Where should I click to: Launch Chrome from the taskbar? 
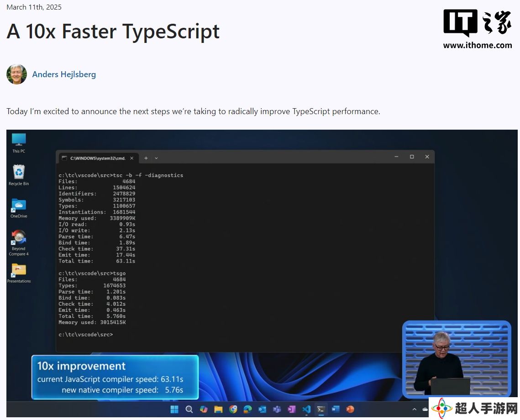pyautogui.click(x=233, y=409)
